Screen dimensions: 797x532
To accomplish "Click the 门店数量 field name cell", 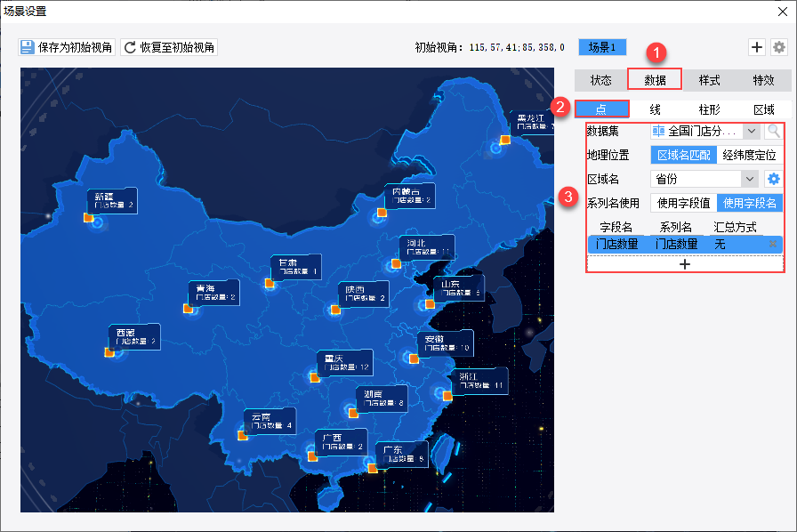I will (x=617, y=244).
